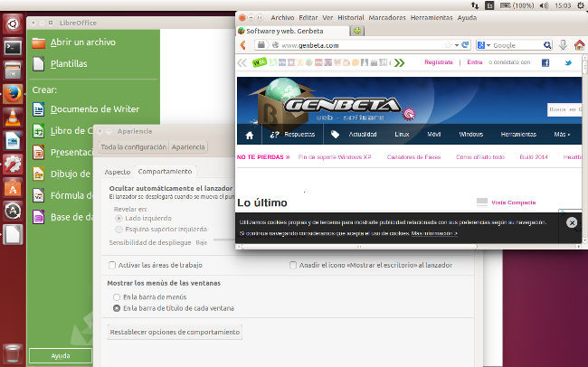Open a new Firefox tab

[x=357, y=31]
